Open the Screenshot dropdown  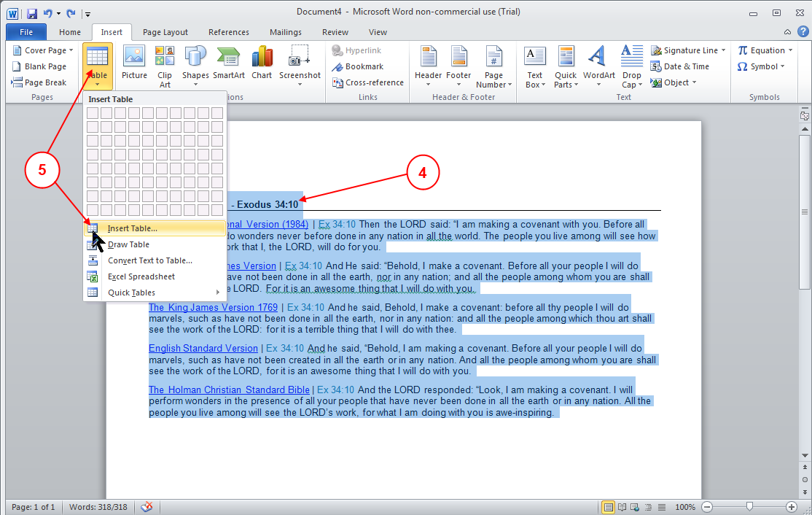[300, 66]
